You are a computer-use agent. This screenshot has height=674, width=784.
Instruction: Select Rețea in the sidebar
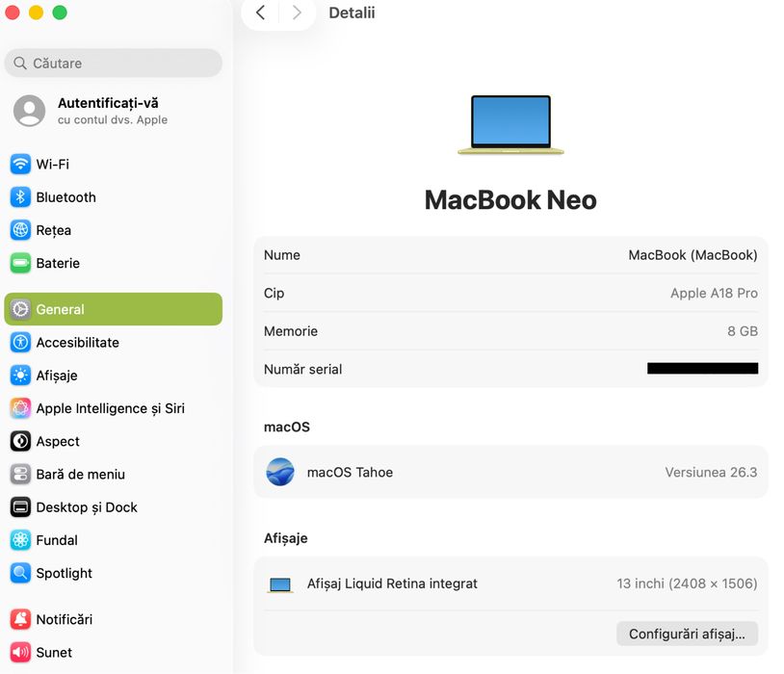[x=113, y=230]
